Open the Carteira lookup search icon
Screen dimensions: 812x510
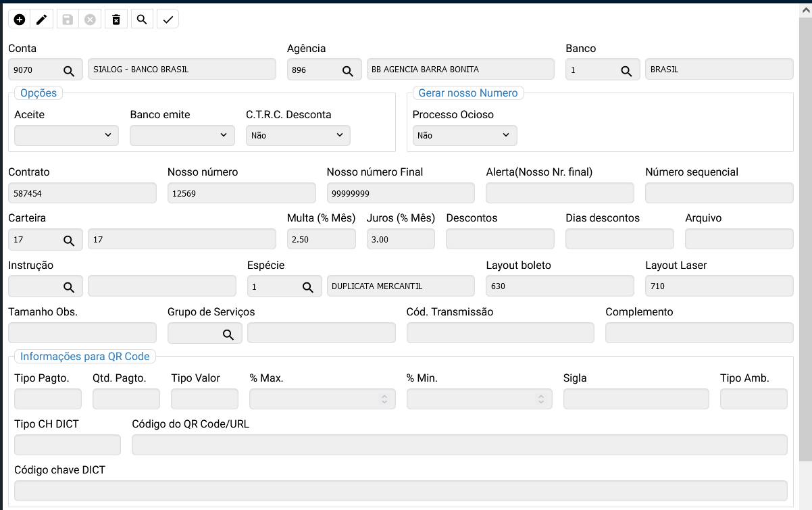69,240
